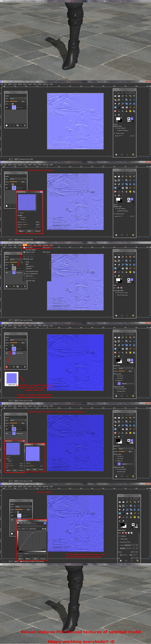
Task: Click Intersect selection mode icon, Ellipse Select options
Action: coord(132,533)
